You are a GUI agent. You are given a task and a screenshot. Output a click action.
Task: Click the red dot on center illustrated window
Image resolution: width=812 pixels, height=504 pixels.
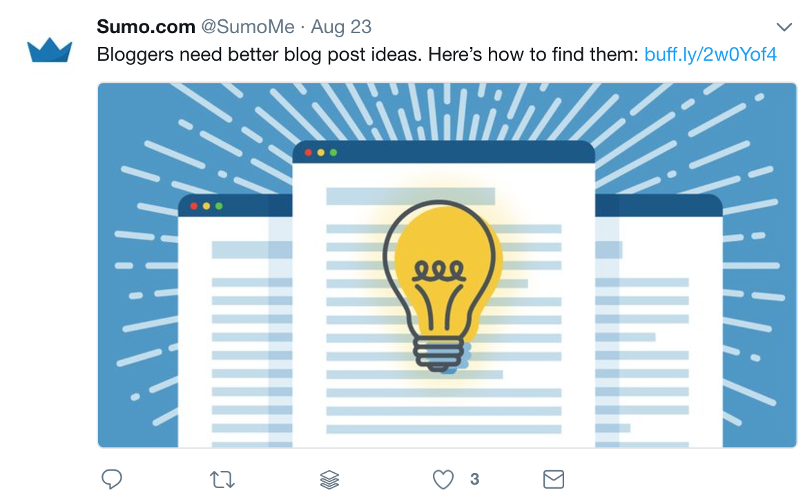(x=309, y=153)
